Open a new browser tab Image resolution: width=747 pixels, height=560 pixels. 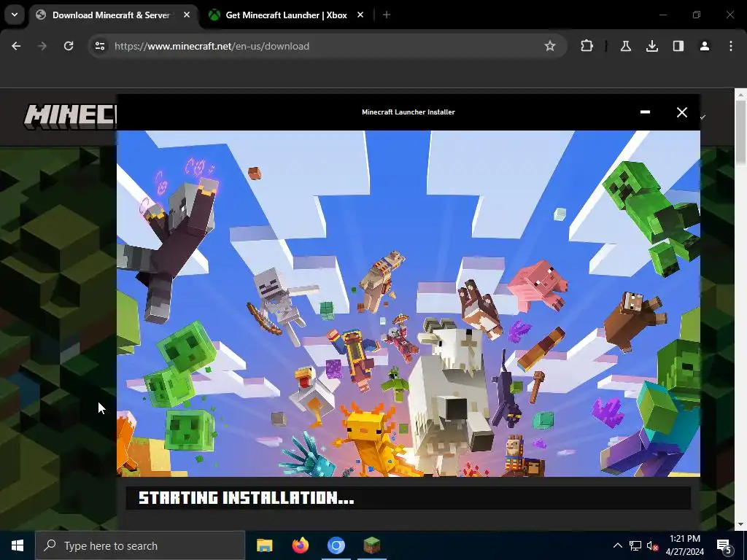387,15
